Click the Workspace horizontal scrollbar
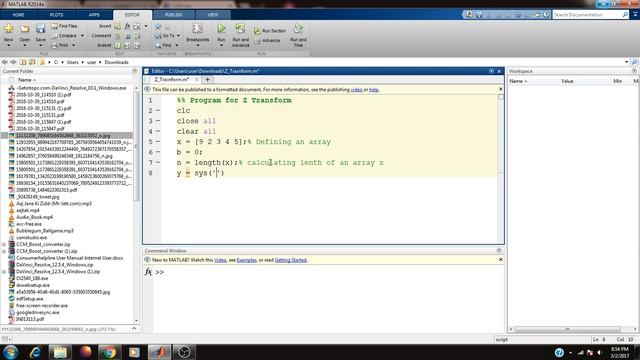640x360 pixels. coord(567,329)
